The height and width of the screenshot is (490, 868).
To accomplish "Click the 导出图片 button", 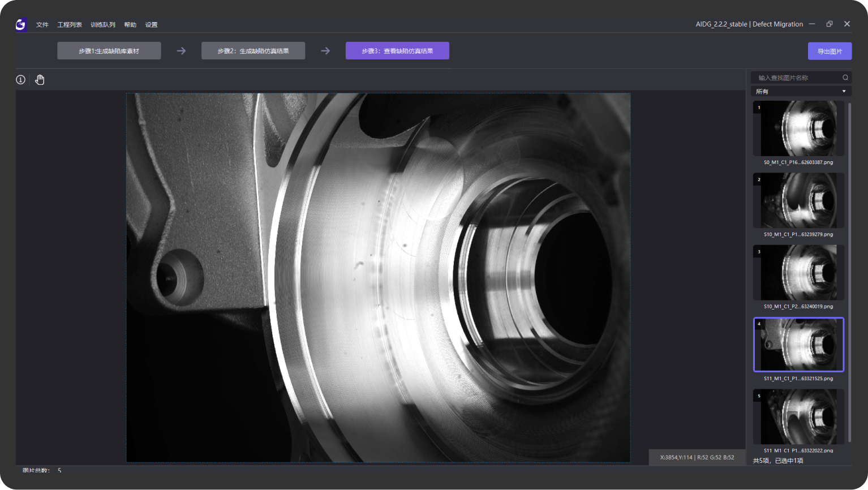I will tap(830, 51).
